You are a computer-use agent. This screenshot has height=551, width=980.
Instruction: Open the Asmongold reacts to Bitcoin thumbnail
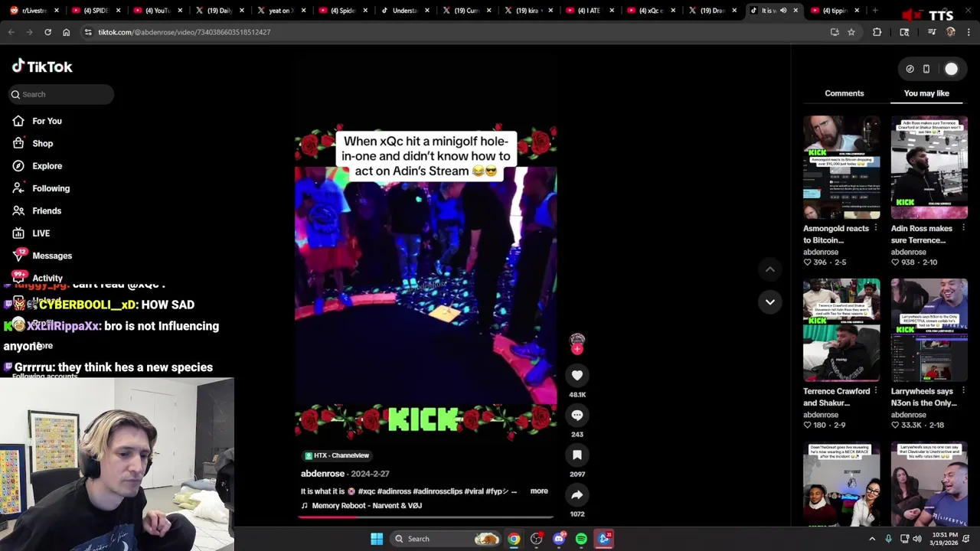[841, 168]
